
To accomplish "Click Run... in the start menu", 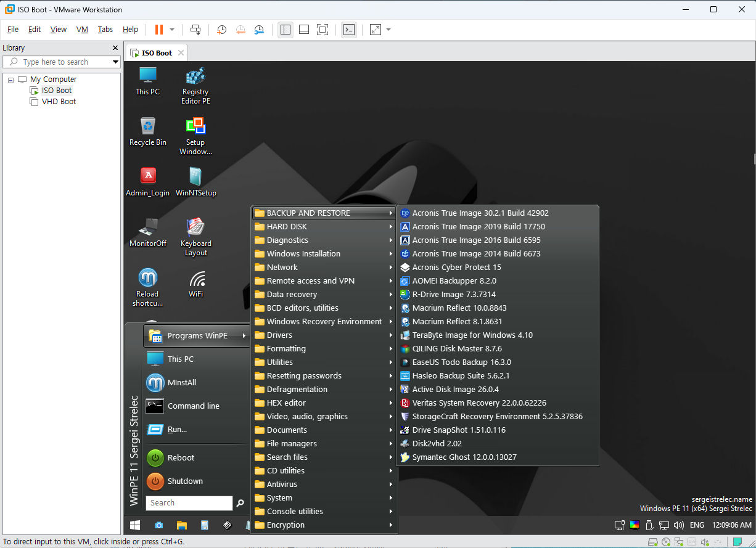I will [176, 430].
